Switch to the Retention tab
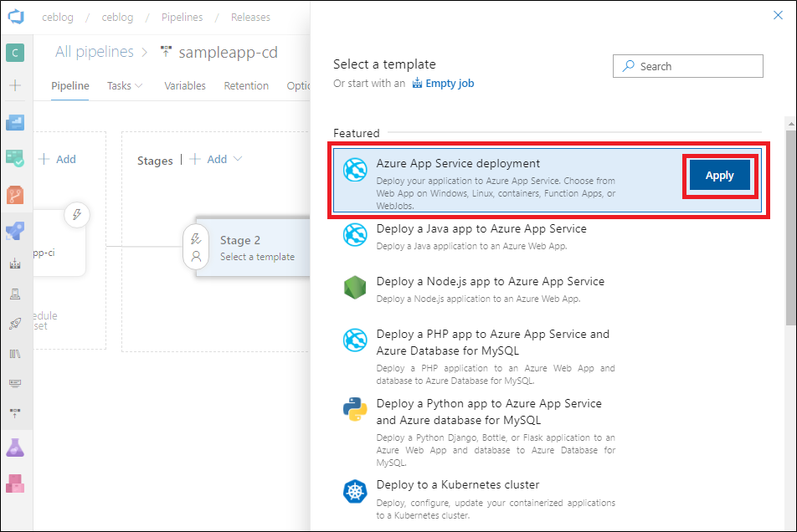 [x=246, y=86]
